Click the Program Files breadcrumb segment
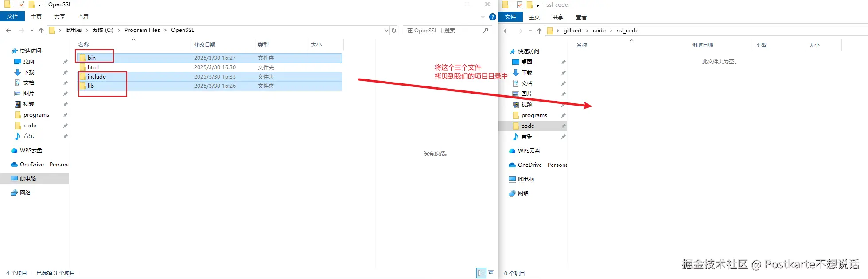 click(x=142, y=30)
